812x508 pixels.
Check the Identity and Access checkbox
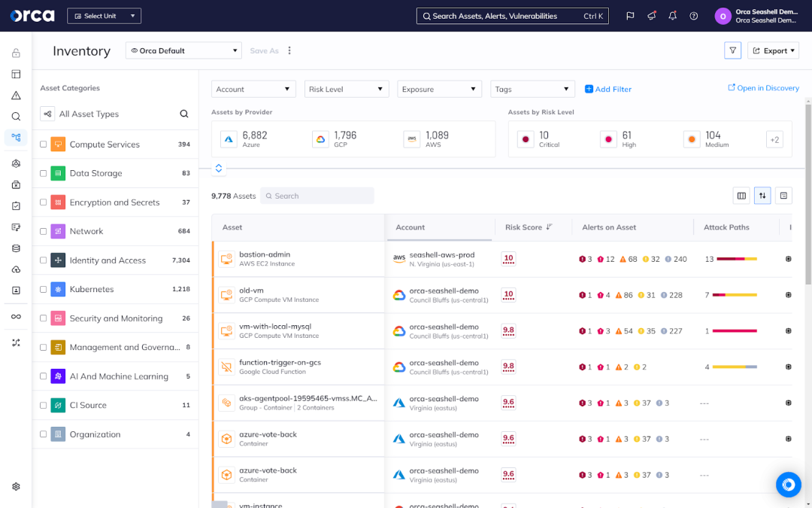click(x=44, y=260)
